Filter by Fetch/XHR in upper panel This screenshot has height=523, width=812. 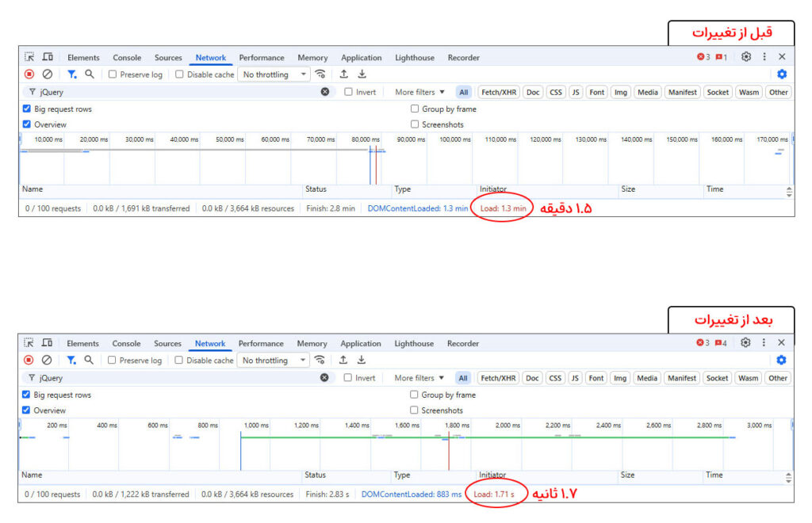point(500,92)
